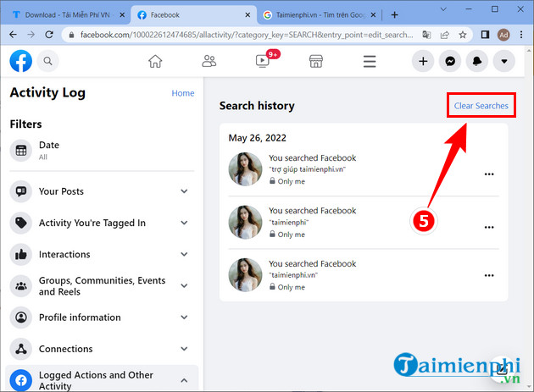Click the translate page icon
Viewport: 534px width, 392px height.
(x=426, y=35)
